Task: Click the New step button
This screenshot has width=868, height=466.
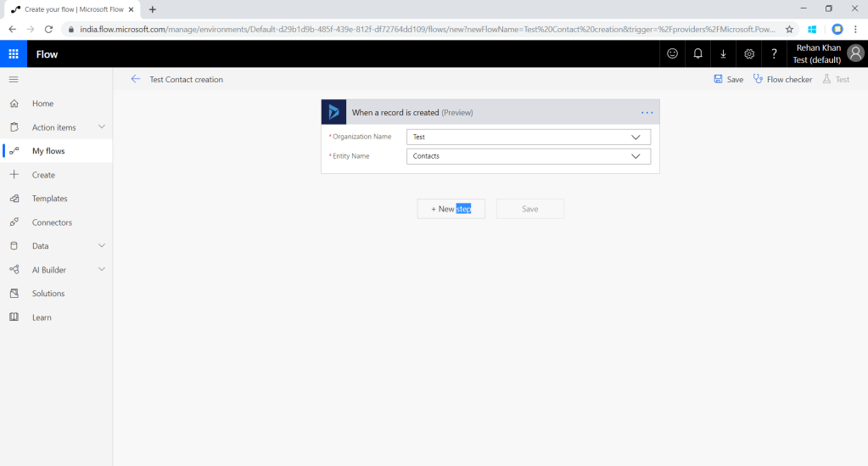Action: [451, 209]
